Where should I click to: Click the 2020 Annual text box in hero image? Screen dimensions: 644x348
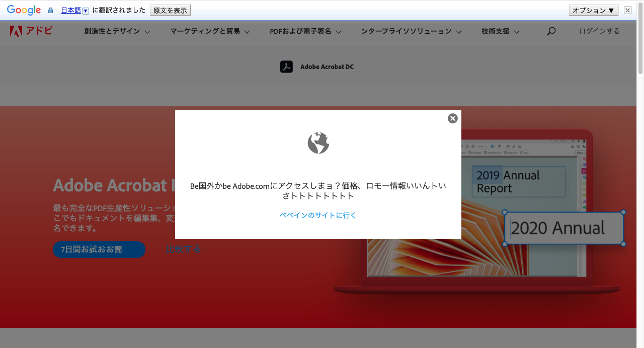click(564, 228)
